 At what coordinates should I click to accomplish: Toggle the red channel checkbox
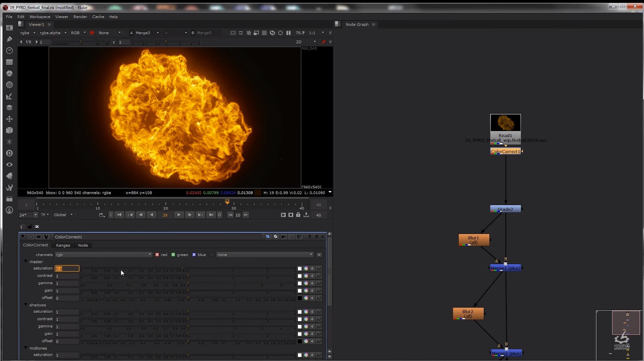pos(157,255)
